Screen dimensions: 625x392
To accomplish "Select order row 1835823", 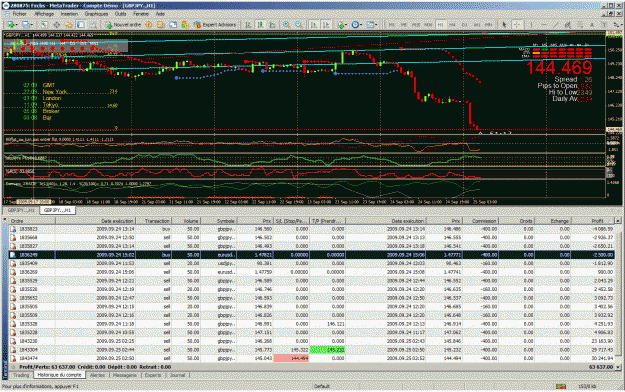I will click(311, 229).
